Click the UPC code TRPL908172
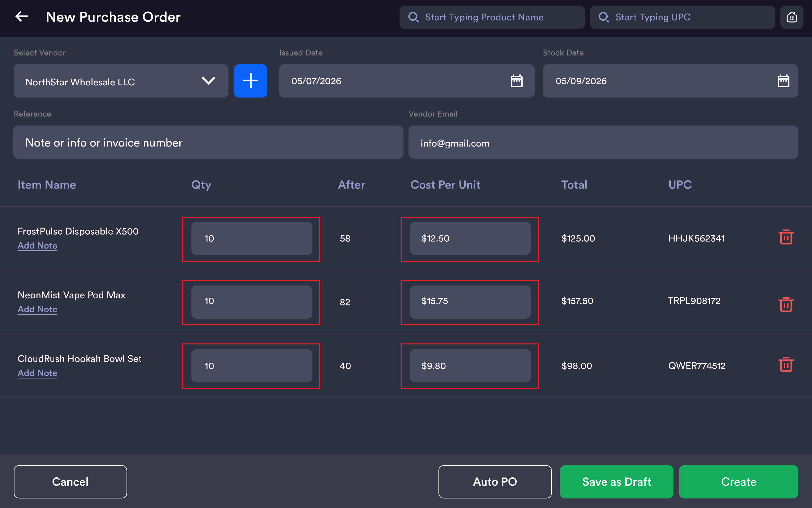The width and height of the screenshot is (812, 508). coord(694,301)
